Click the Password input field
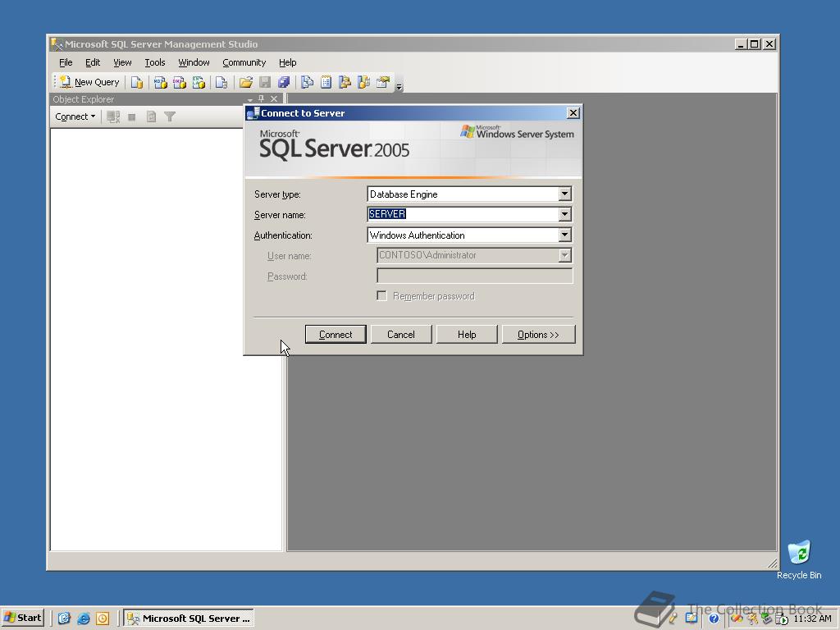840x630 pixels. click(475, 276)
